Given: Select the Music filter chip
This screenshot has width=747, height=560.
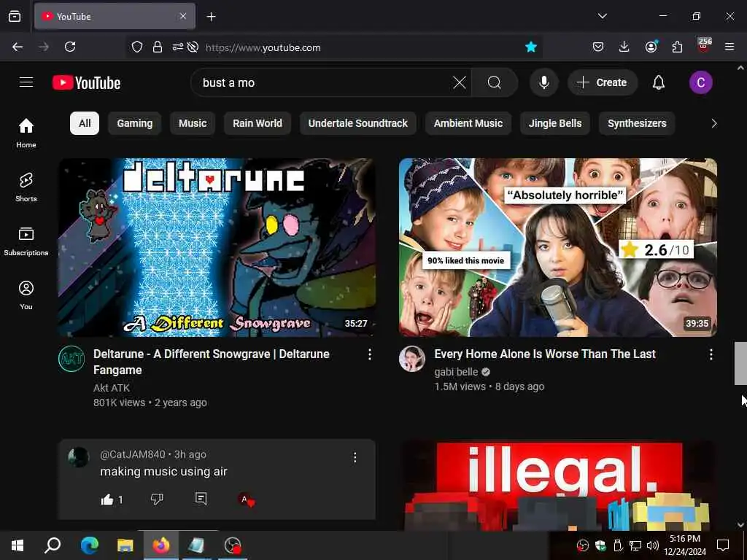Looking at the screenshot, I should click(193, 123).
